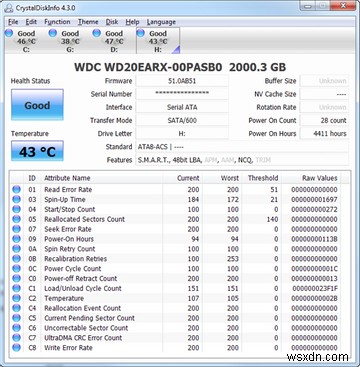Click the status orb for Current Pending Sector Count
This screenshot has width=360, height=367.
(x=16, y=318)
